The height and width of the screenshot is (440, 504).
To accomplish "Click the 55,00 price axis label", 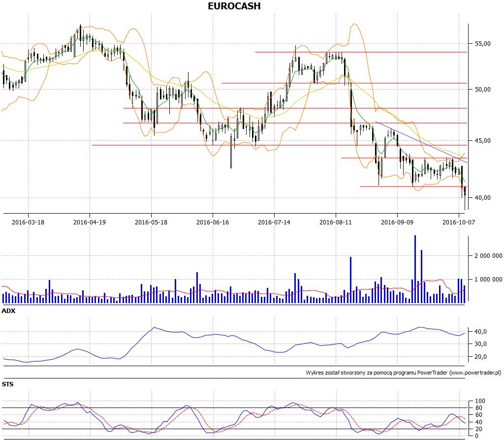I will [483, 44].
